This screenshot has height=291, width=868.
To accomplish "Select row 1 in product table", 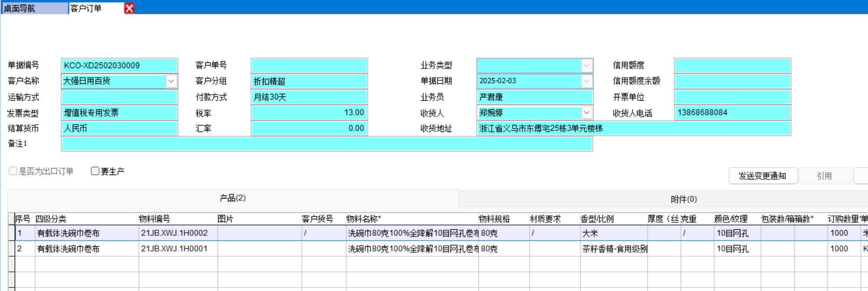I will click(x=20, y=233).
